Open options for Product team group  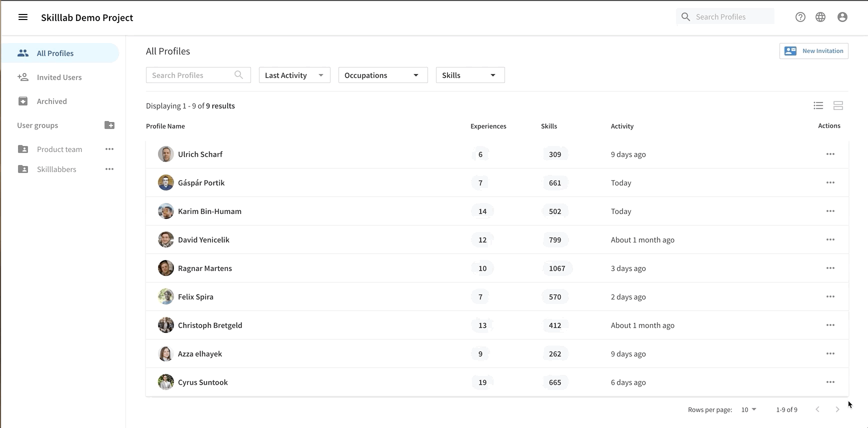pyautogui.click(x=109, y=149)
